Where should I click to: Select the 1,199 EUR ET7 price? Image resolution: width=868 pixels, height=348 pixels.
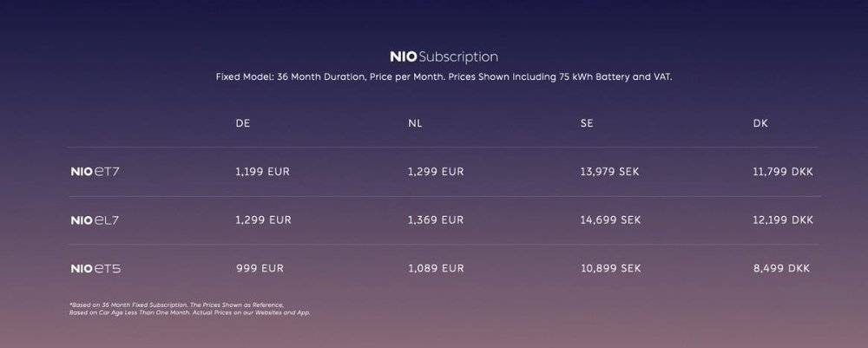[262, 172]
